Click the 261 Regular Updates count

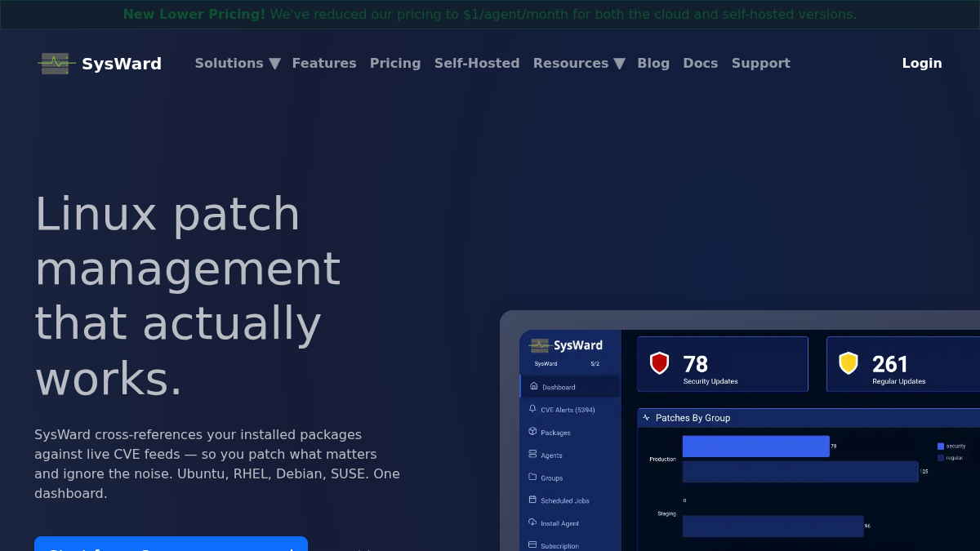(890, 363)
